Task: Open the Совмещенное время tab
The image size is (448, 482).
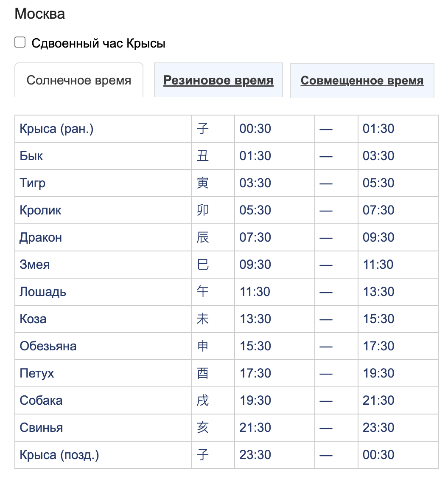Action: 361,80
